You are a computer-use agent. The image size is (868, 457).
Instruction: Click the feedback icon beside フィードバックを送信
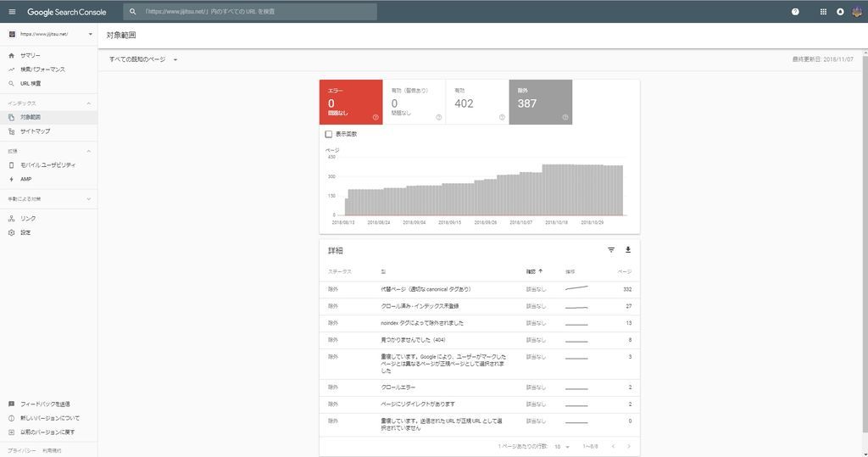[x=11, y=404]
